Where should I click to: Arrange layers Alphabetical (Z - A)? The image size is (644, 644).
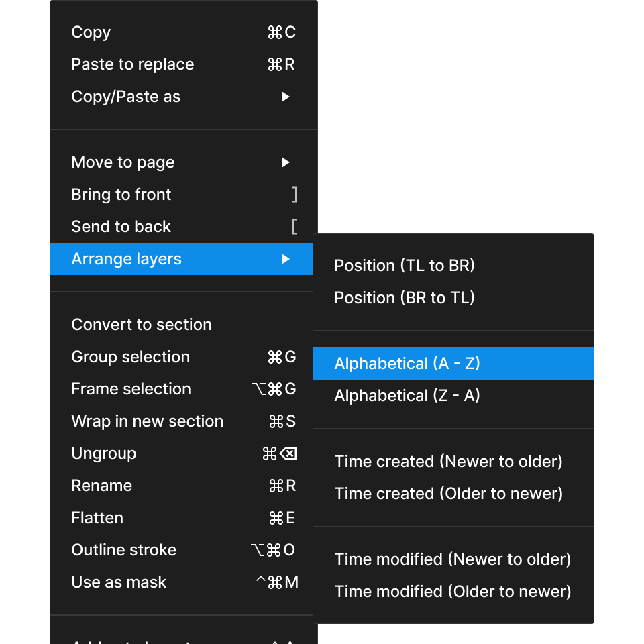407,395
